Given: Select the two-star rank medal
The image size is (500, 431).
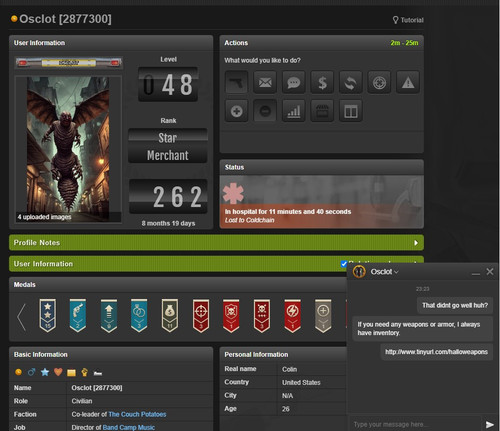Looking at the screenshot, I should 48,315.
